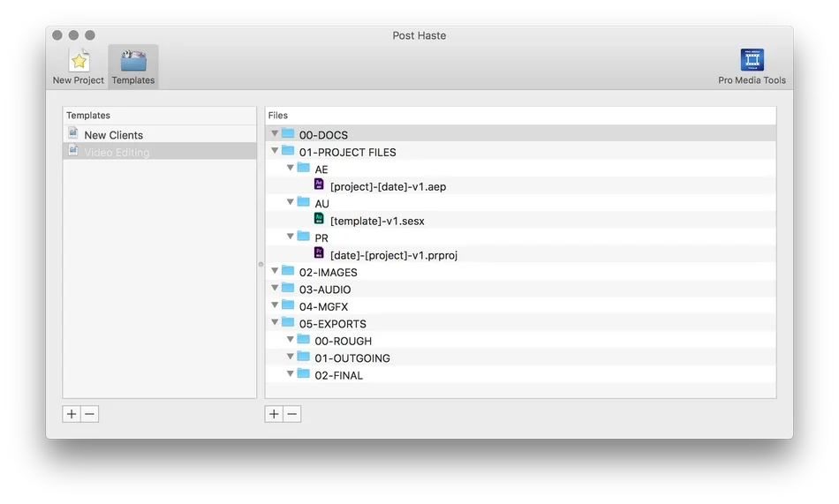Click the 02-IMAGES folder icon
Image resolution: width=839 pixels, height=504 pixels.
288,271
